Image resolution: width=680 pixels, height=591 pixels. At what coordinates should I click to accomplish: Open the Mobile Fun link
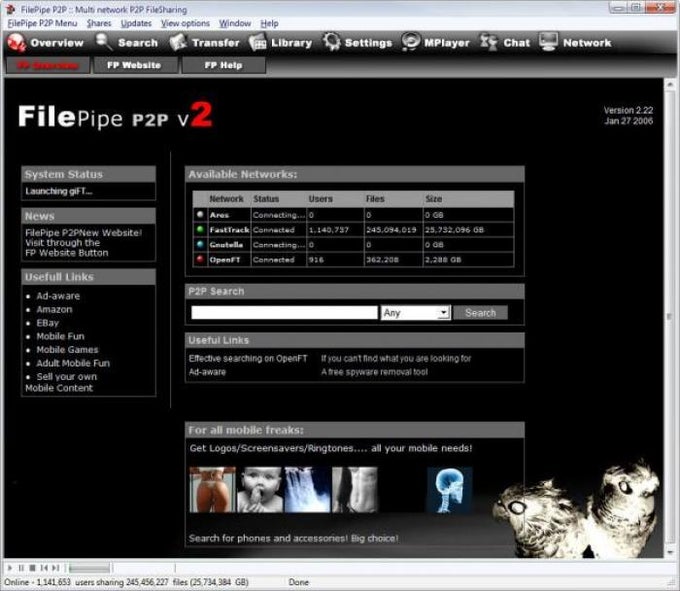click(x=60, y=336)
